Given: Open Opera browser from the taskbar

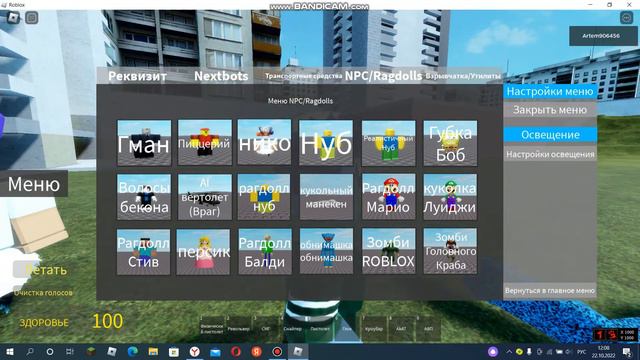Looking at the screenshot, I should pyautogui.click(x=236, y=351).
